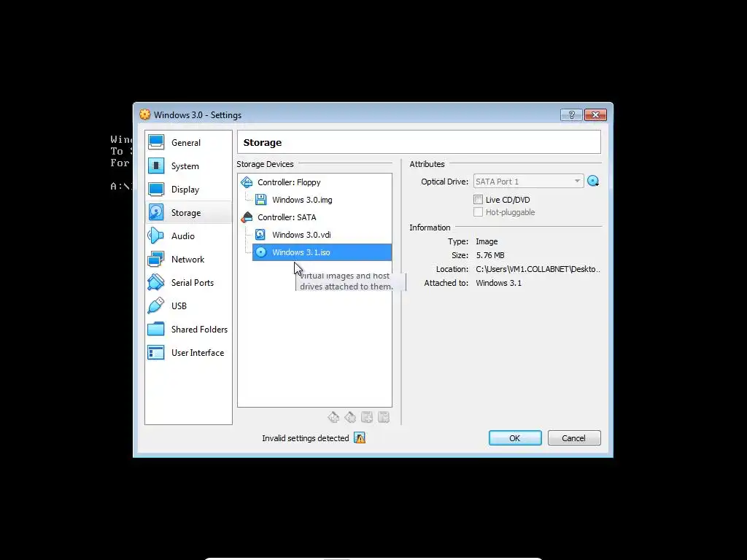This screenshot has width=747, height=560.
Task: Click the Type value Image
Action: coord(487,241)
